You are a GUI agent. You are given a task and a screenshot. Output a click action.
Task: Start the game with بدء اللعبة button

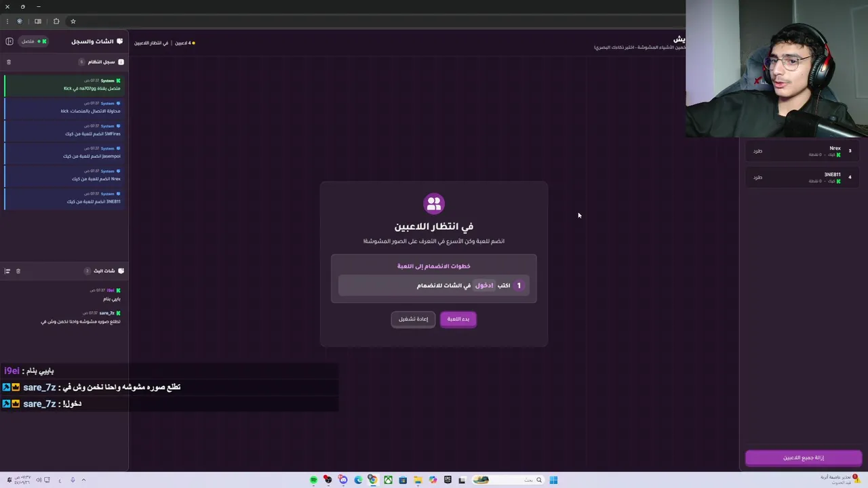458,319
